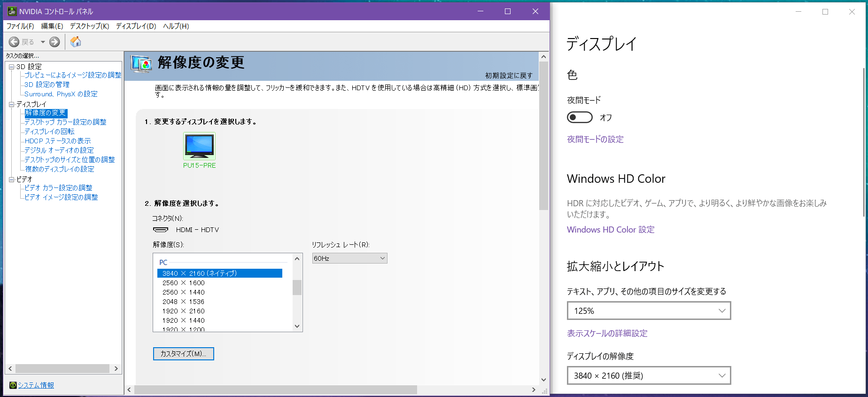Viewport: 868px width, 397px height.
Task: Minimize the Settings display window
Action: click(798, 12)
